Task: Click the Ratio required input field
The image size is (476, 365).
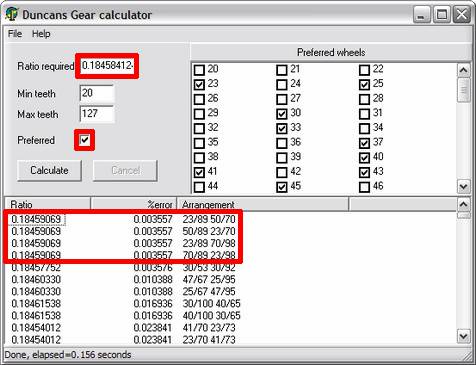Action: (x=107, y=66)
